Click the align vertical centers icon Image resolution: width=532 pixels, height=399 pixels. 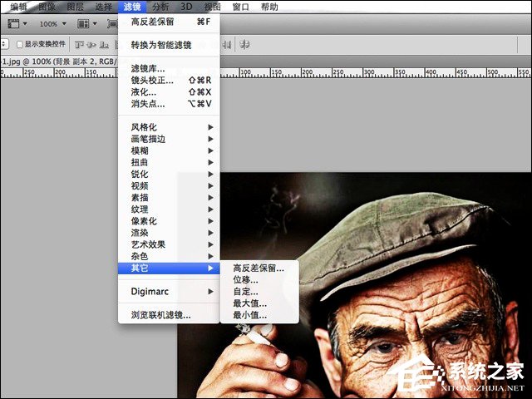[x=91, y=45]
